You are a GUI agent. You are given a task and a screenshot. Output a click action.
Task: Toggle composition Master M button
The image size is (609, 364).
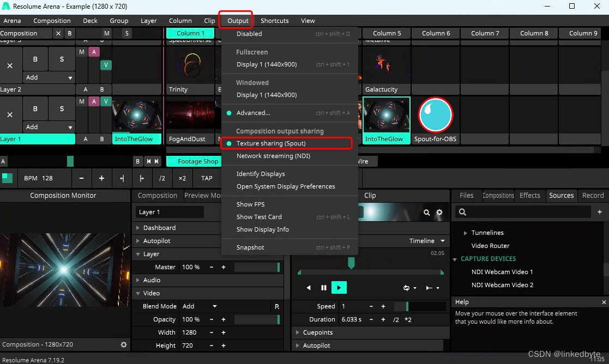pos(106,33)
